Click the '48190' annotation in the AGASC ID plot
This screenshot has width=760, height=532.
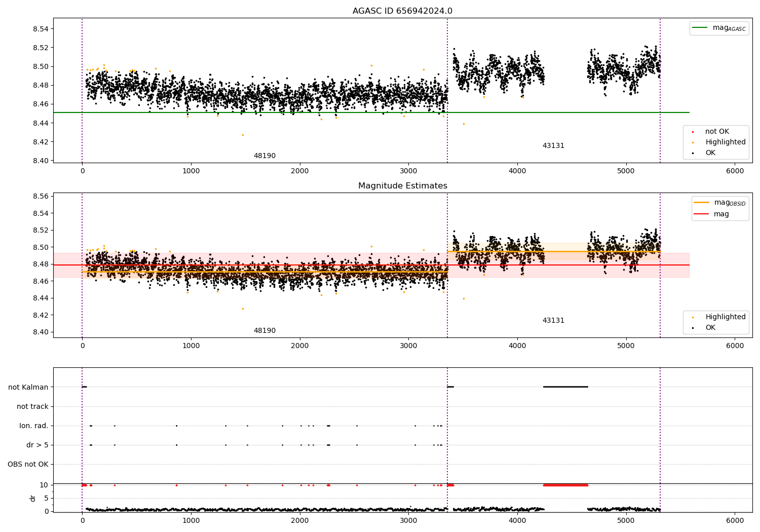pyautogui.click(x=264, y=156)
